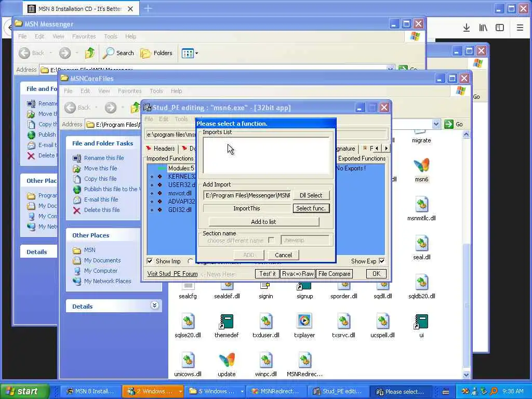Select the txduser.dll file icon
This screenshot has height=399, width=532.
265,321
